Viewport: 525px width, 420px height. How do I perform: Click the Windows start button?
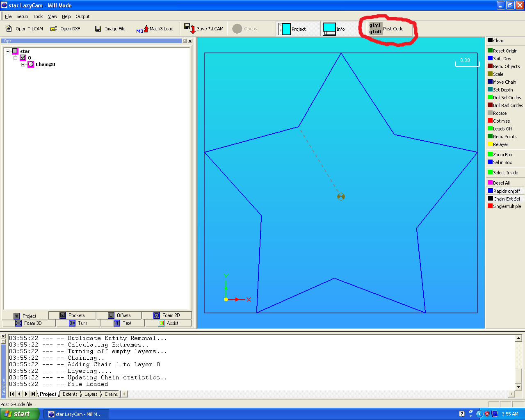(20, 414)
